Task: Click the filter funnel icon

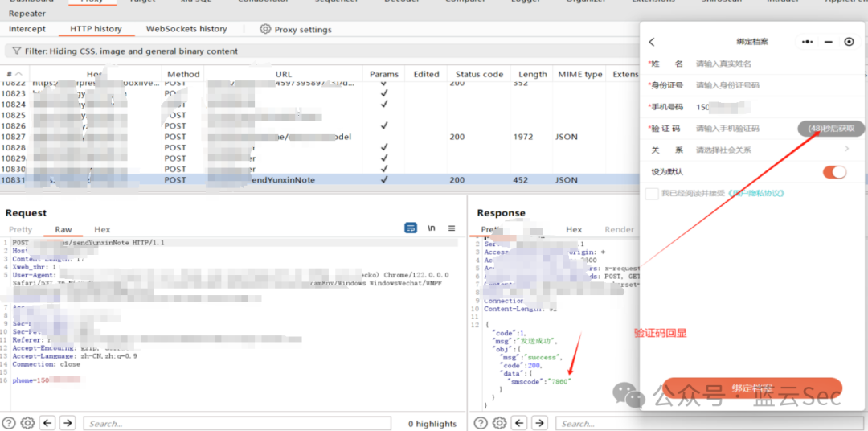Action: coord(16,51)
